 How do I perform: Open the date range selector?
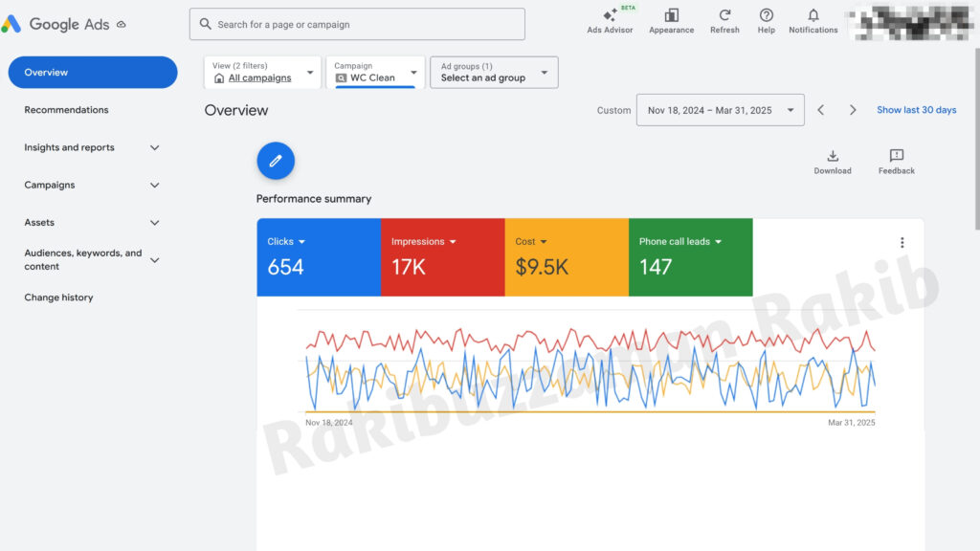coord(718,110)
